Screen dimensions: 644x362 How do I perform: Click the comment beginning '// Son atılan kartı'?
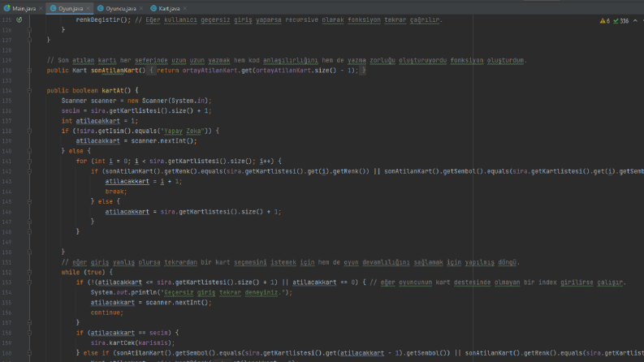point(287,60)
